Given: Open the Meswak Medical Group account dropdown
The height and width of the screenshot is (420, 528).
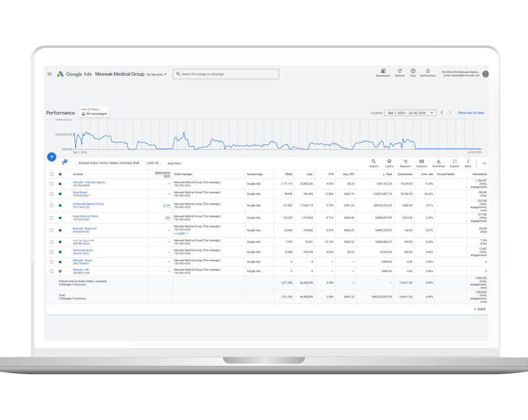Looking at the screenshot, I should coord(130,74).
